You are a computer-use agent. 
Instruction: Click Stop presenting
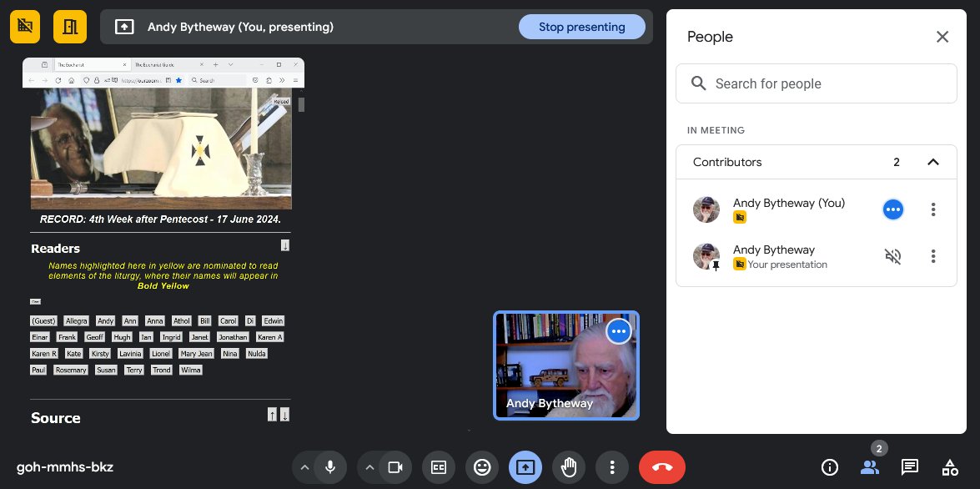coord(581,27)
